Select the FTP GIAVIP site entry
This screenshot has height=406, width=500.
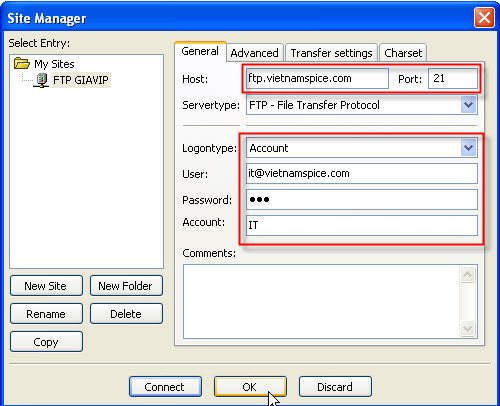[x=81, y=80]
